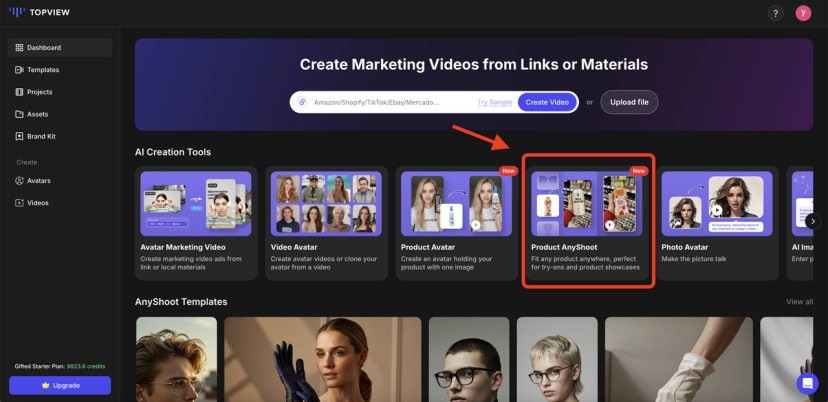
Task: Open the Brand Kit menu item
Action: (60, 136)
